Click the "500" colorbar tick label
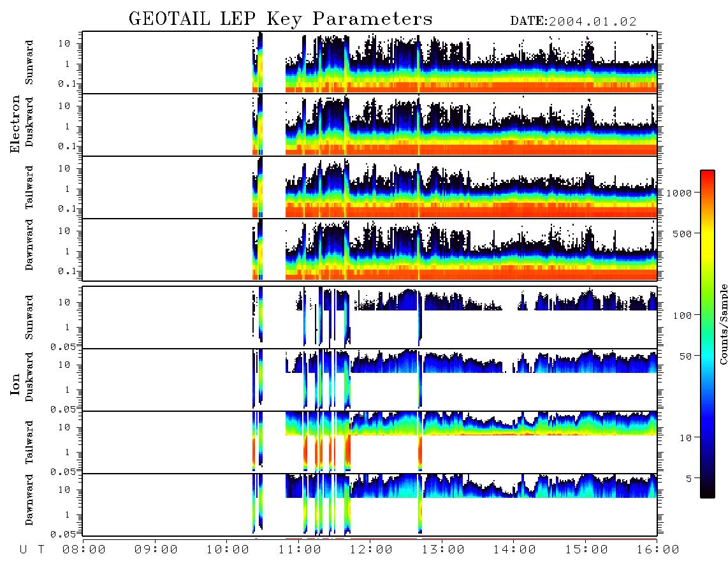728x561 pixels. (x=683, y=233)
